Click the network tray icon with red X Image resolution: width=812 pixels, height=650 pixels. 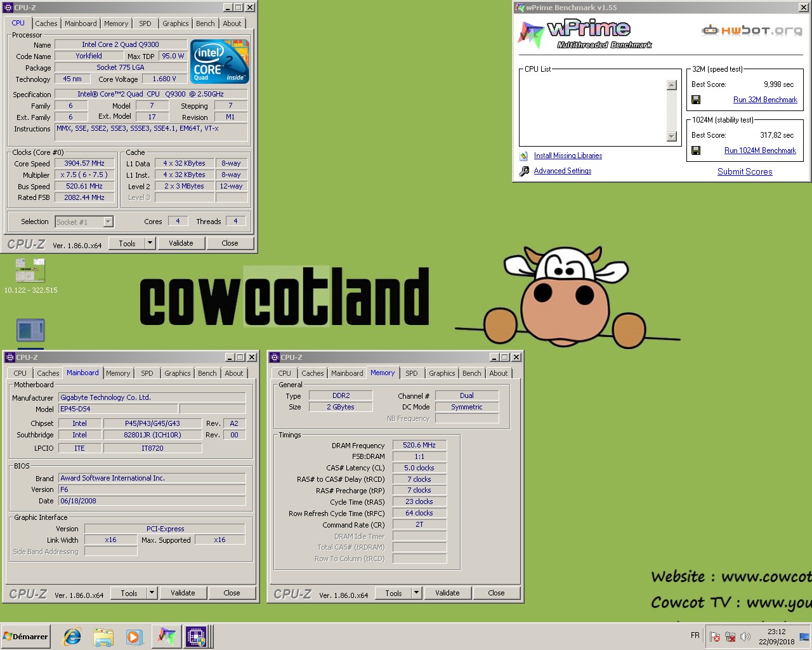click(730, 637)
